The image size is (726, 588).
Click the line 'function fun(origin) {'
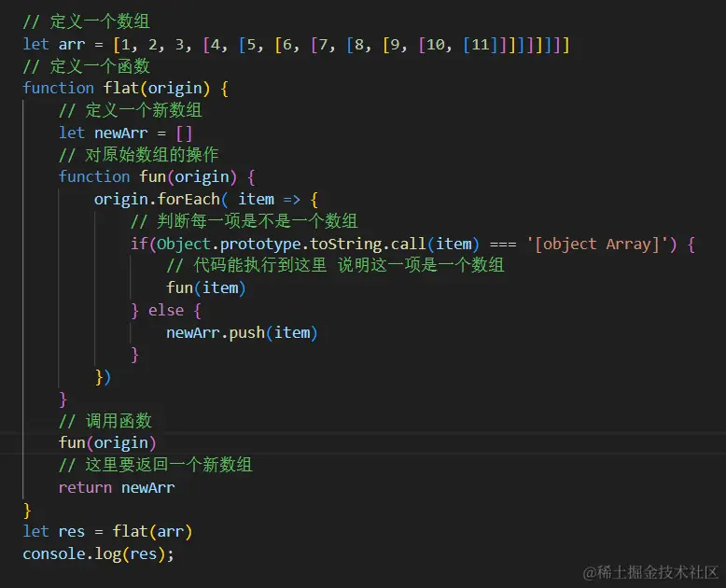pos(157,176)
